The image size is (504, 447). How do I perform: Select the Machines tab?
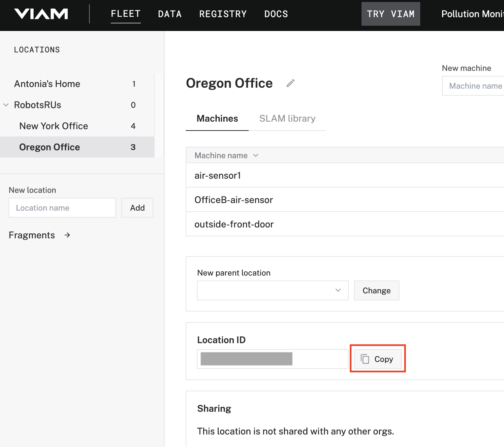click(x=217, y=119)
